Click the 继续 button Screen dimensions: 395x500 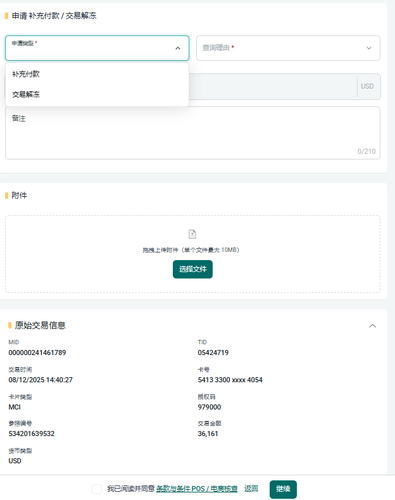283,489
